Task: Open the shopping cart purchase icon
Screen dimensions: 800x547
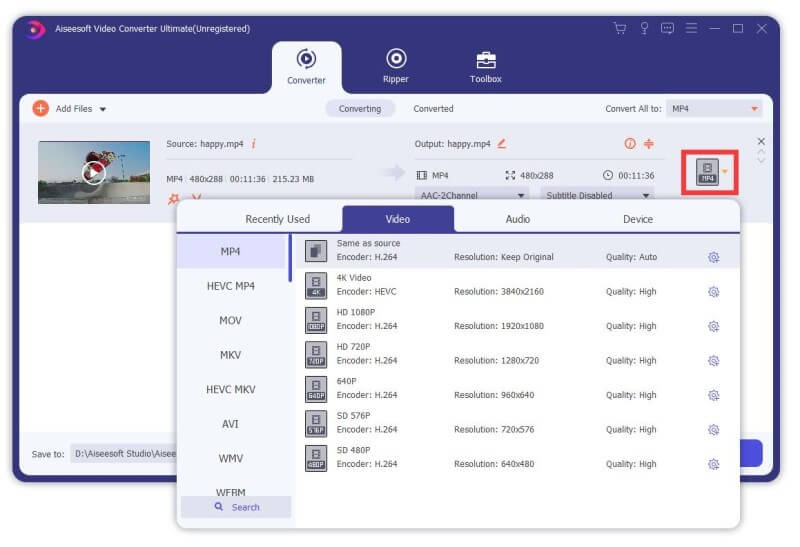Action: [x=620, y=28]
